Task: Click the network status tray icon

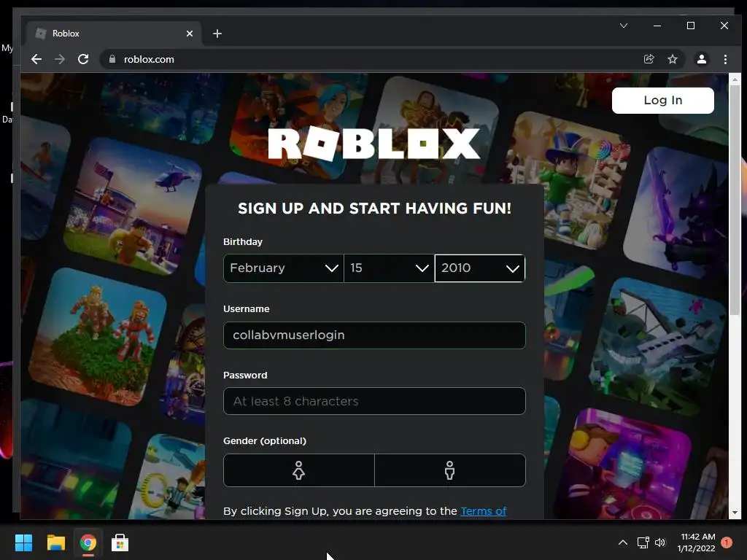Action: tap(643, 542)
